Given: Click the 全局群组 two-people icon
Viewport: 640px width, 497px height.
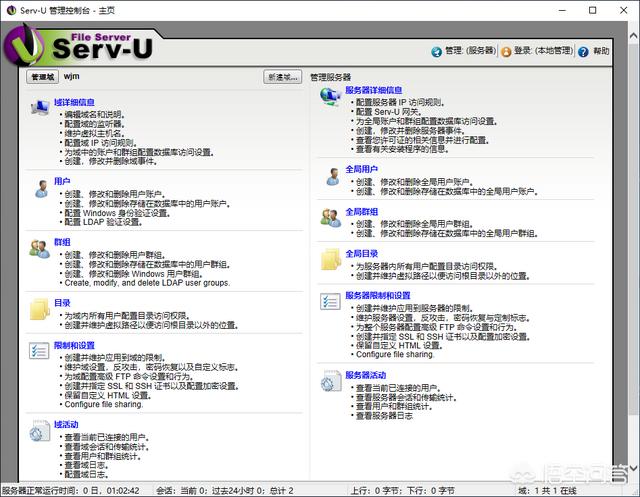Looking at the screenshot, I should tap(331, 218).
